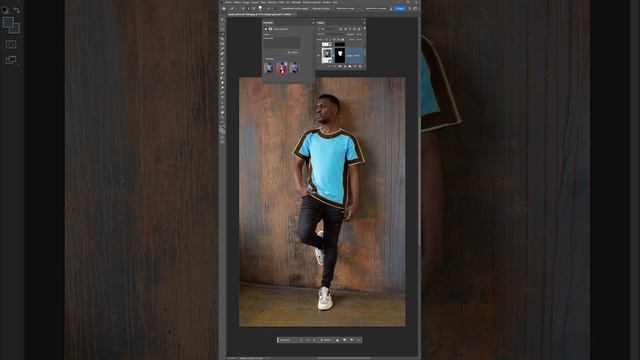This screenshot has height=360, width=640.
Task: Toggle visibility eye of selected generative layer
Action: click(318, 56)
